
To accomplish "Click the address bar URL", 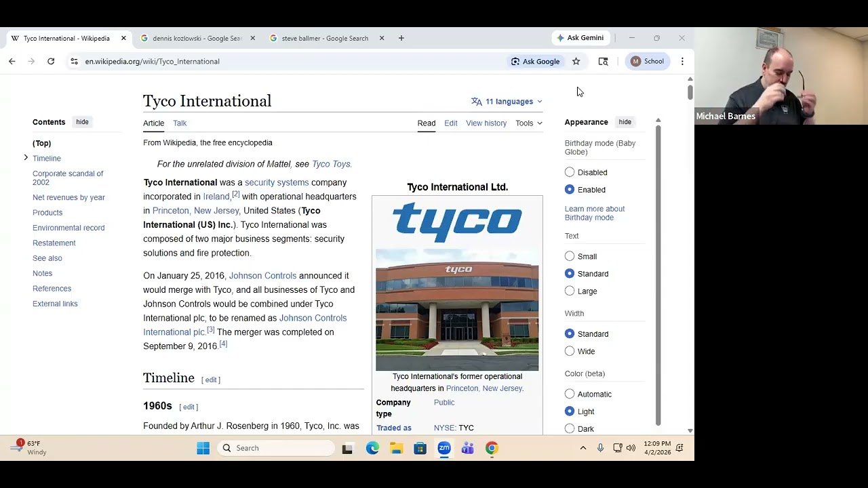I will pyautogui.click(x=152, y=61).
